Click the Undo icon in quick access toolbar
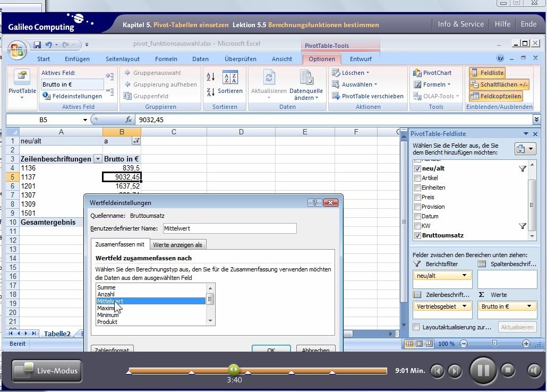The width and height of the screenshot is (547, 392). tap(48, 45)
